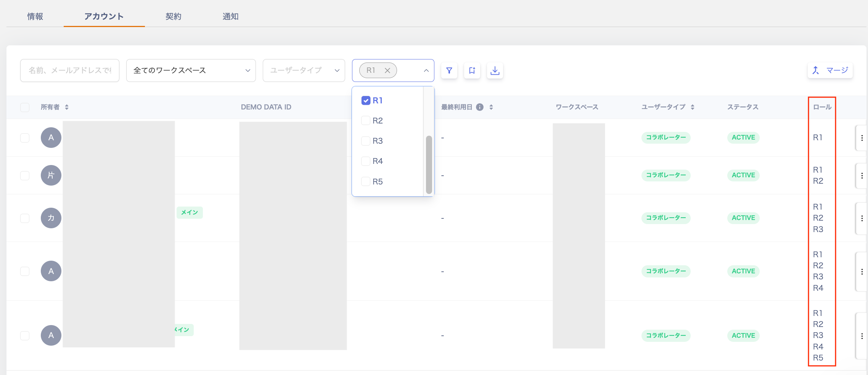
Task: Select checkbox of the last row
Action: point(25,335)
